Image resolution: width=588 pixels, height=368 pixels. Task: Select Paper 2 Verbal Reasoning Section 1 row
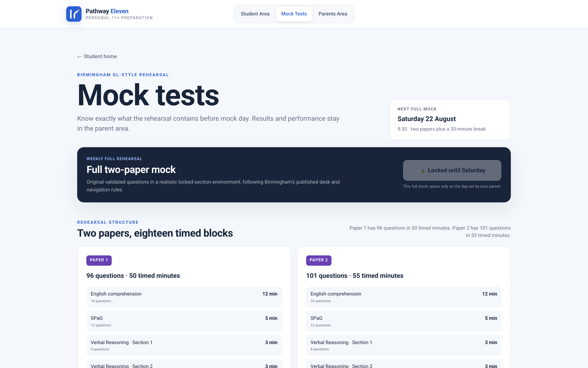pos(404,345)
